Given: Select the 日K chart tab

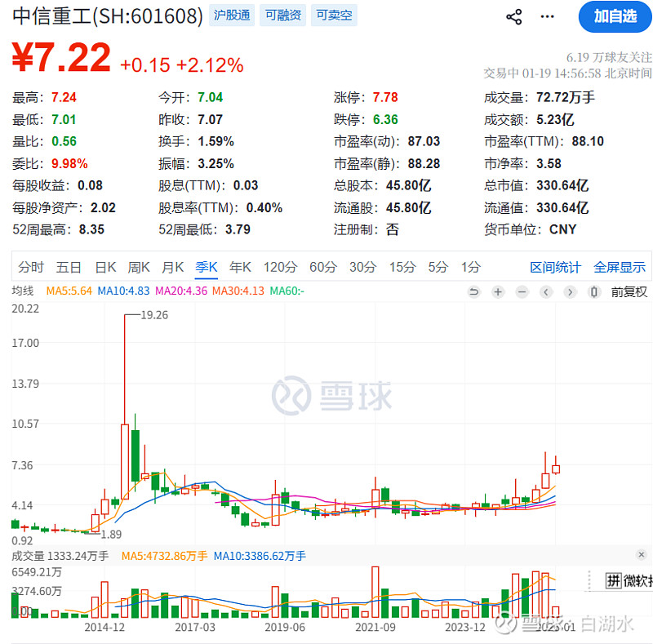Looking at the screenshot, I should 105,267.
